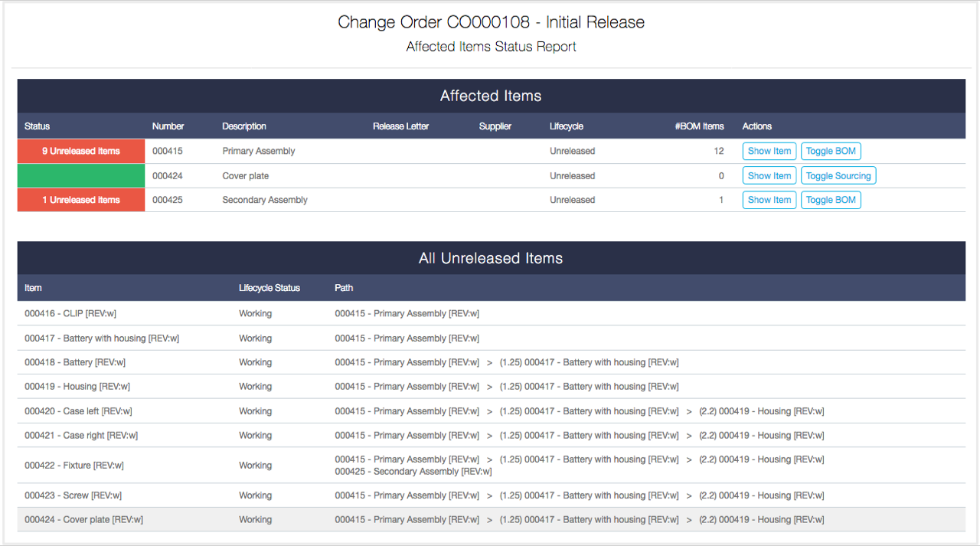The height and width of the screenshot is (546, 980).
Task: Click the 9 Unreleased Items status badge
Action: 80,151
